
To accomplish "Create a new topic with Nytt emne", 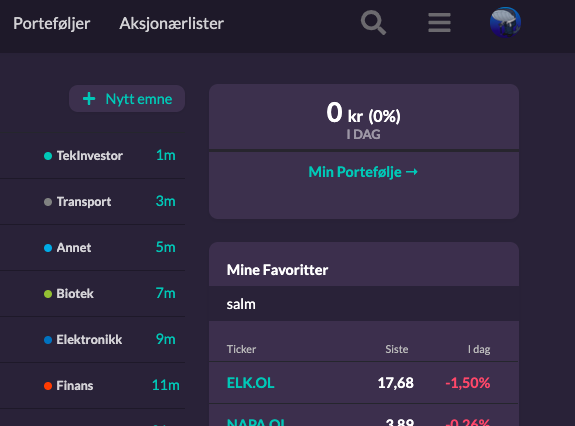I will tap(127, 99).
